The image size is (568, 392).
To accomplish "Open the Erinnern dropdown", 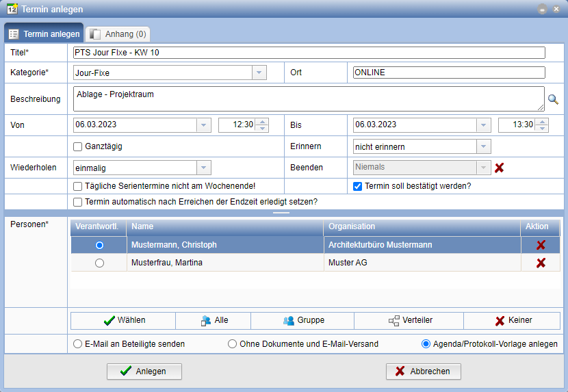I will click(x=484, y=146).
